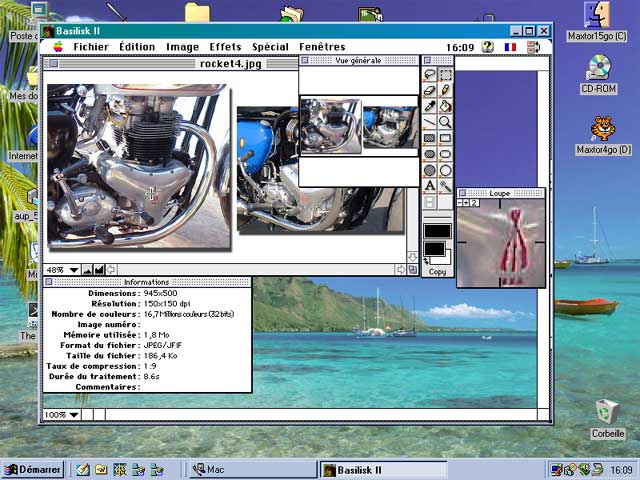
Task: Select the outlined rounded rectangle tool
Action: [x=445, y=154]
